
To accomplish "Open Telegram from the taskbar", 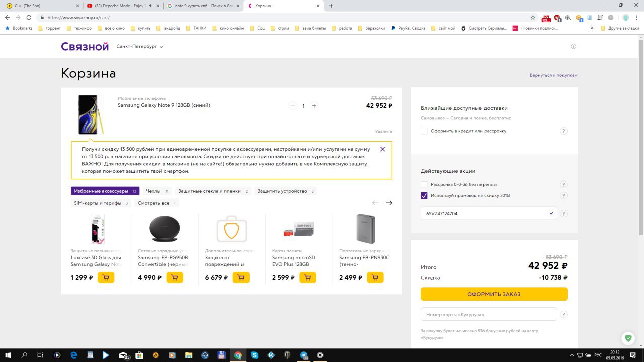I will coord(304,355).
